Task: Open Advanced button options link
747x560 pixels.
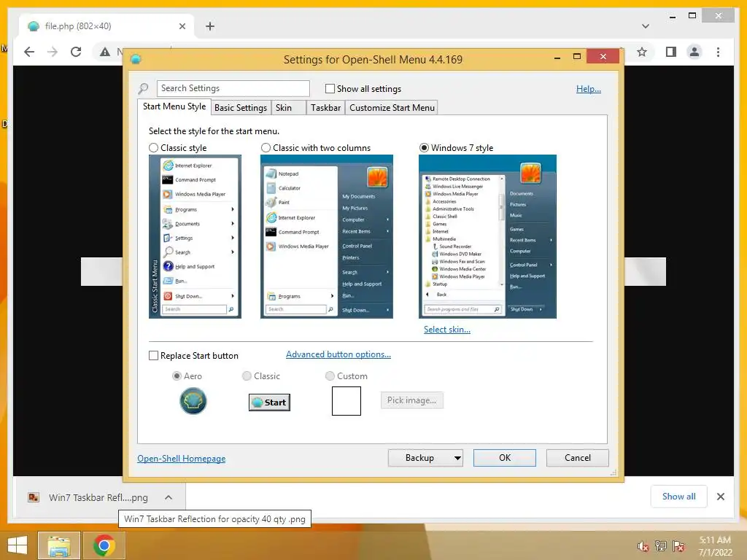Action: pos(338,354)
